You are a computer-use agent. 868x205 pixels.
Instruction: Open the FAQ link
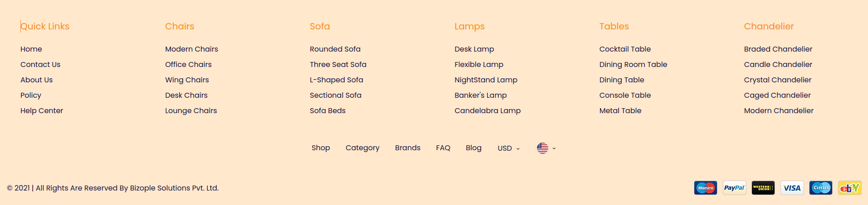443,148
